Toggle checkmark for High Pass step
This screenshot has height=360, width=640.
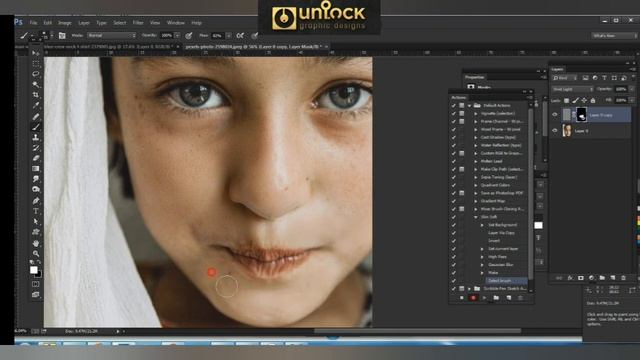(453, 257)
